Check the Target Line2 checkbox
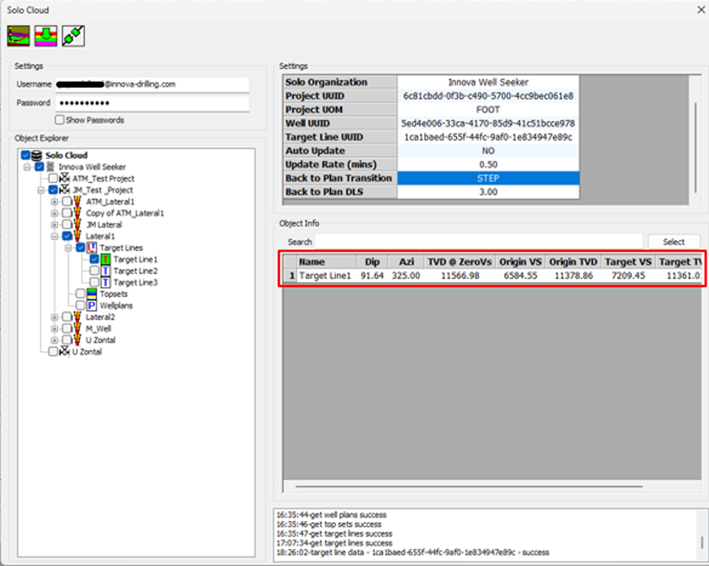This screenshot has width=709, height=566. (x=94, y=271)
